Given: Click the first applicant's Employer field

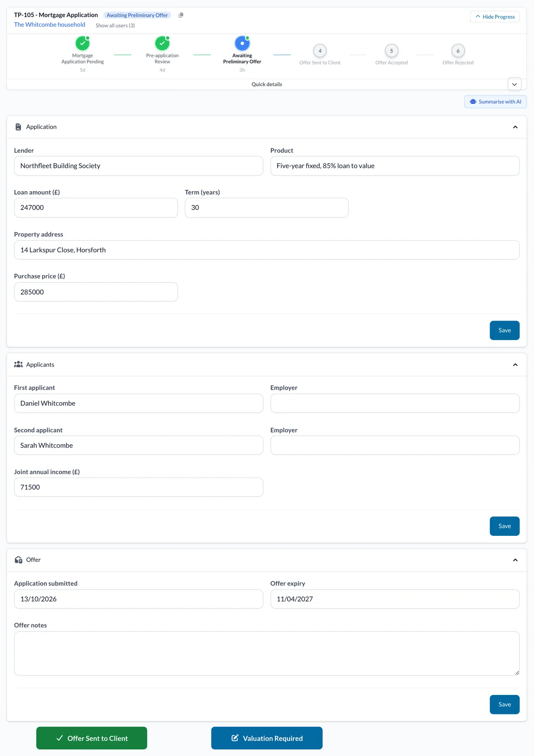Looking at the screenshot, I should [x=395, y=403].
